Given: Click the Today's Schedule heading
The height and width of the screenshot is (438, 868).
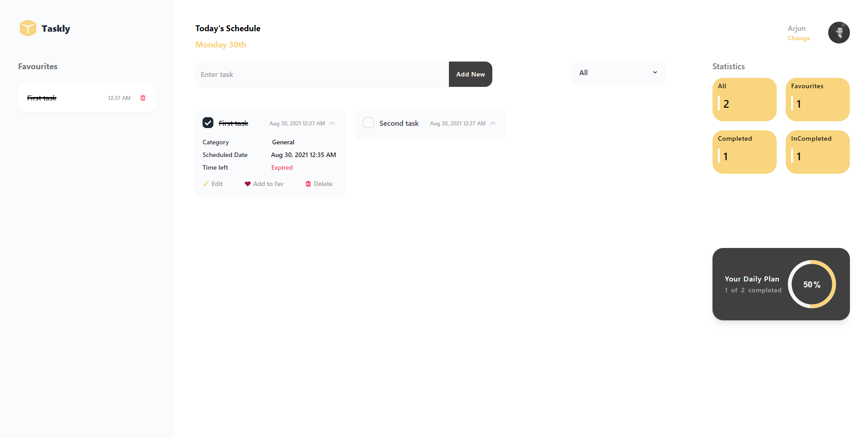Looking at the screenshot, I should pyautogui.click(x=228, y=29).
